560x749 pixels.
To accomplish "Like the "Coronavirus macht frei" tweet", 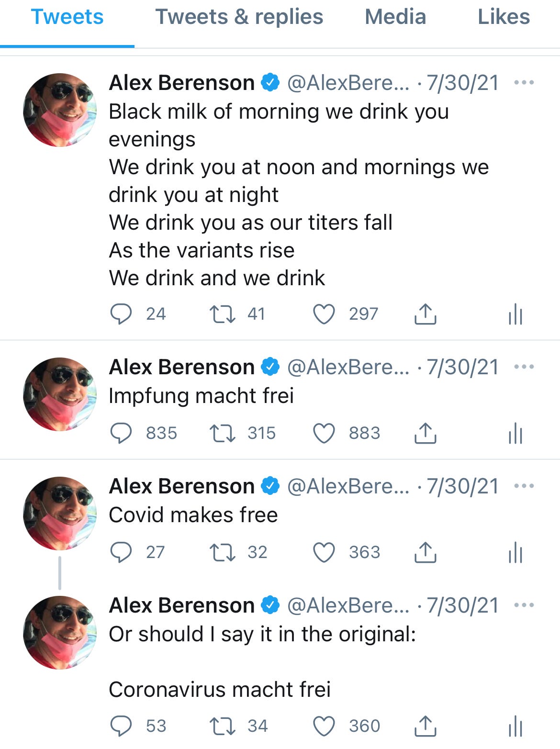I will [324, 725].
